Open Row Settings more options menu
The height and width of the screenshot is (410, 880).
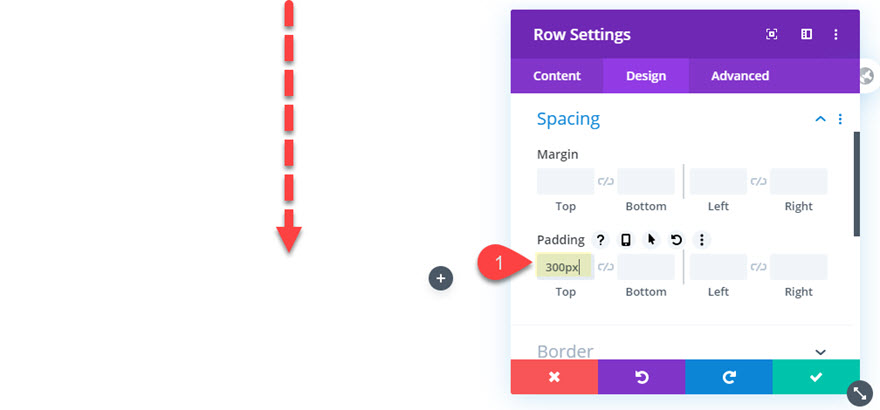tap(836, 35)
